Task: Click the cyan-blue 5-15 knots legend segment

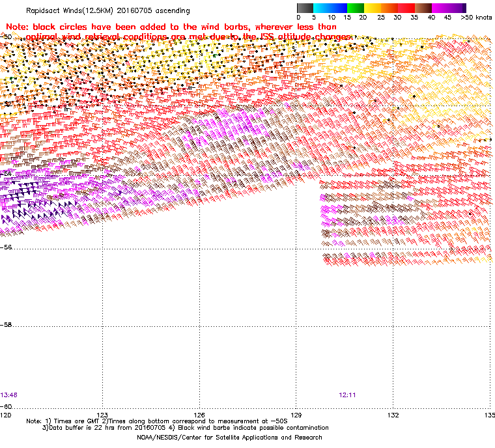Action: point(330,8)
